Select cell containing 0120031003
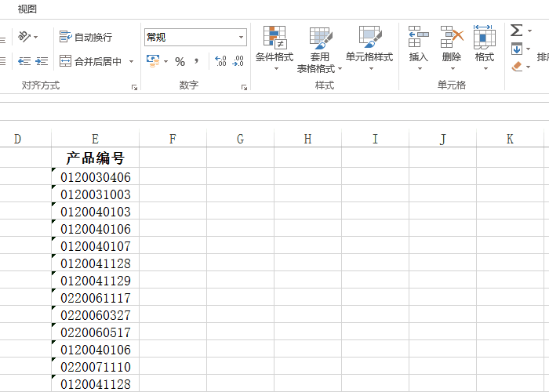The height and width of the screenshot is (392, 549). 95,194
